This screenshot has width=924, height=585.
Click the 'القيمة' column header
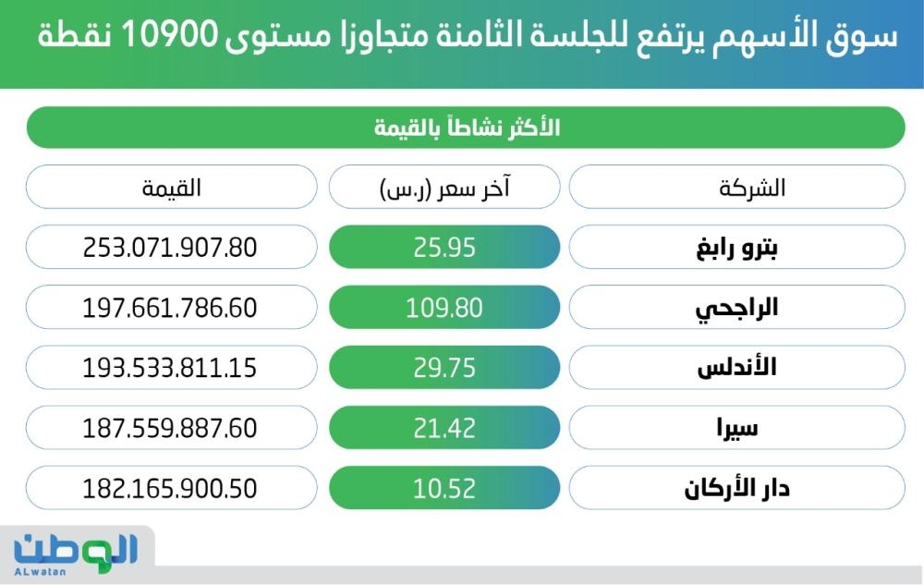tap(170, 187)
